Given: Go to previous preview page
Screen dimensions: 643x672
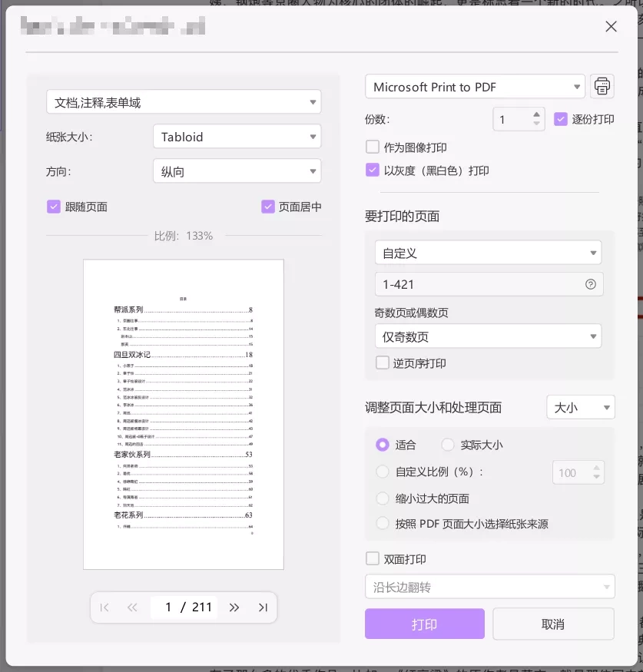Looking at the screenshot, I should (132, 607).
